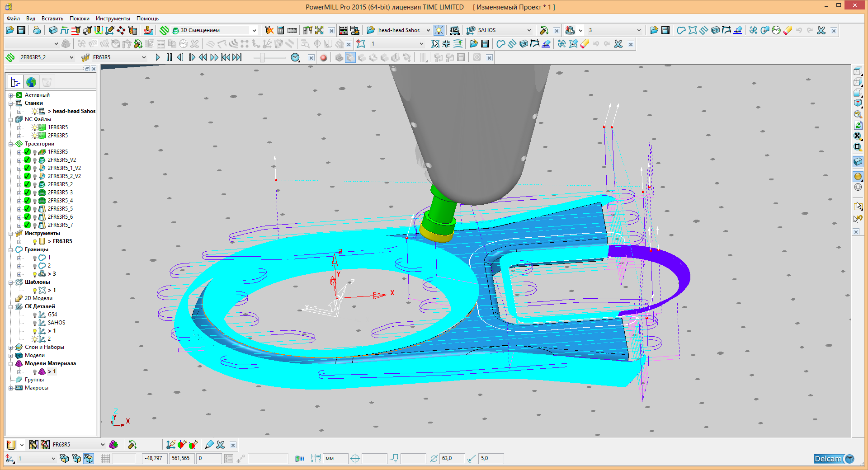Click the grid icon in status bar
This screenshot has width=868, height=470.
(x=105, y=459)
